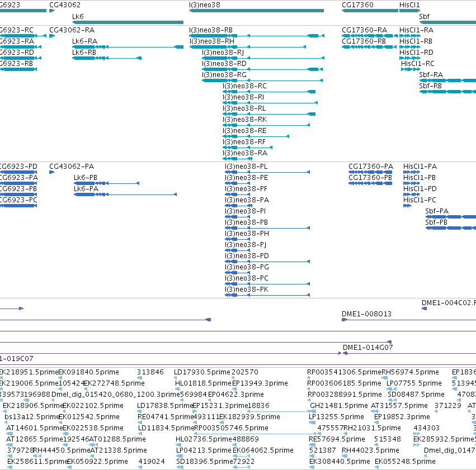476x470 pixels.
Task: Select EST LD17930.5prime
Action: coord(202,372)
